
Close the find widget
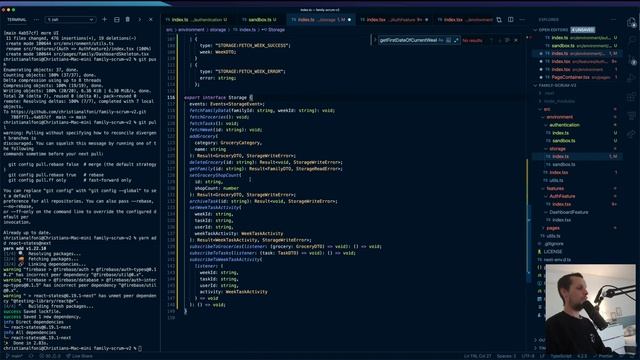516,40
